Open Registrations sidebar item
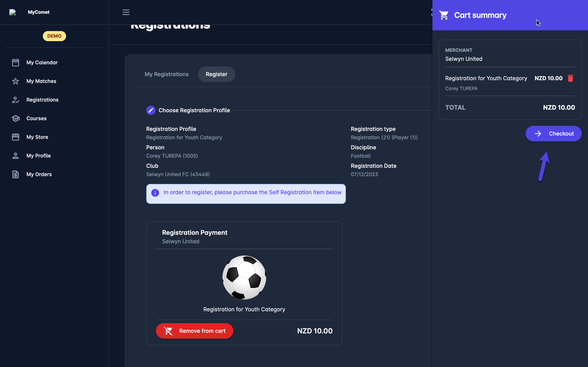The width and height of the screenshot is (588, 367). click(x=42, y=100)
